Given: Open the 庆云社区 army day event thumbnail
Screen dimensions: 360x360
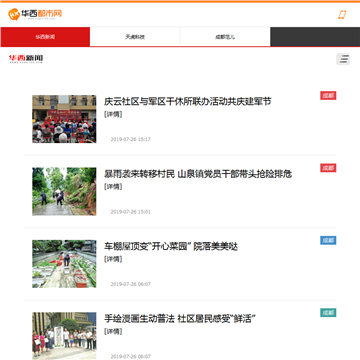Looking at the screenshot, I should pos(64,119).
